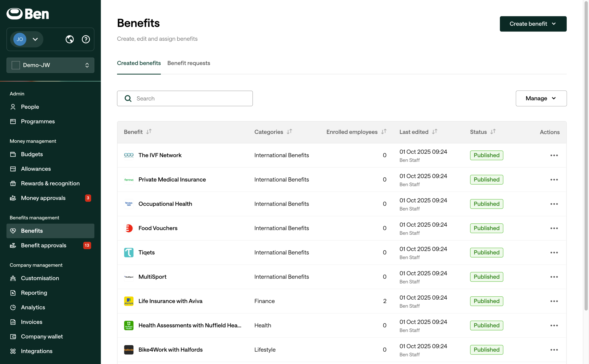Viewport: 589px width, 364px height.
Task: Tick the checkbox square next to Demo-JW
Action: 16,65
